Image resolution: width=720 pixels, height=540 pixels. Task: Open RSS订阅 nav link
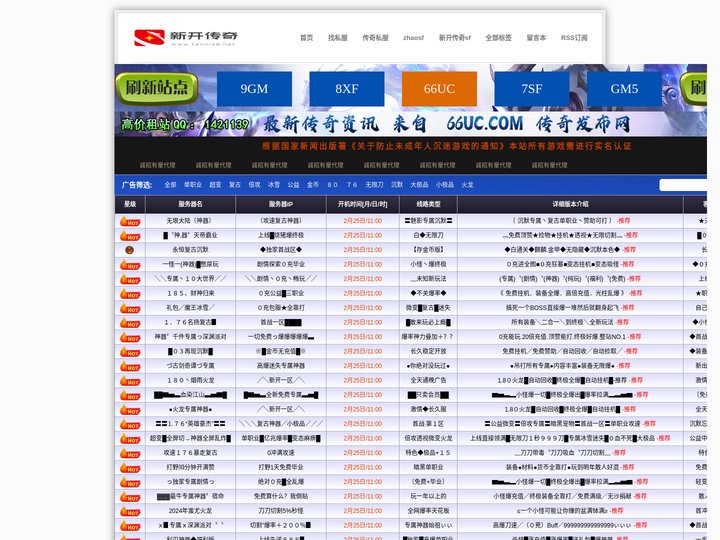(x=574, y=38)
